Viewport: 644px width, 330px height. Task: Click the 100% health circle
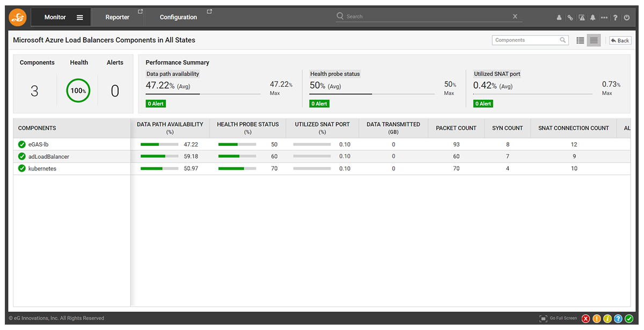coord(78,91)
